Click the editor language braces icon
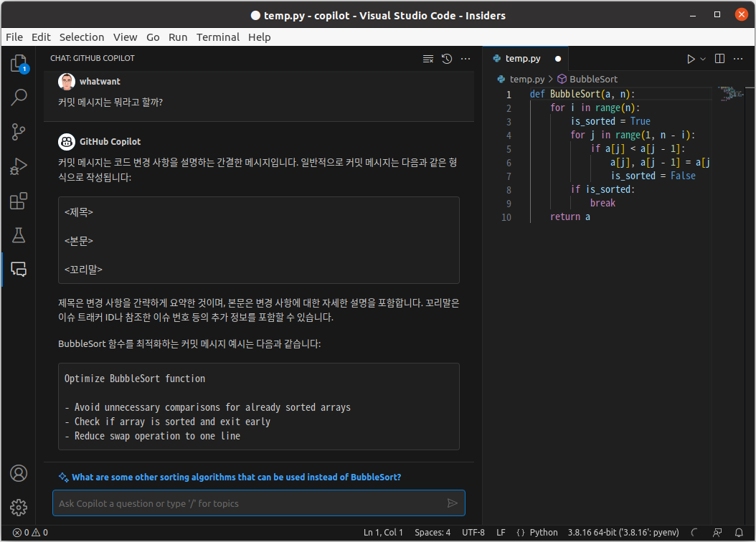Image resolution: width=756 pixels, height=542 pixels. pos(521,533)
